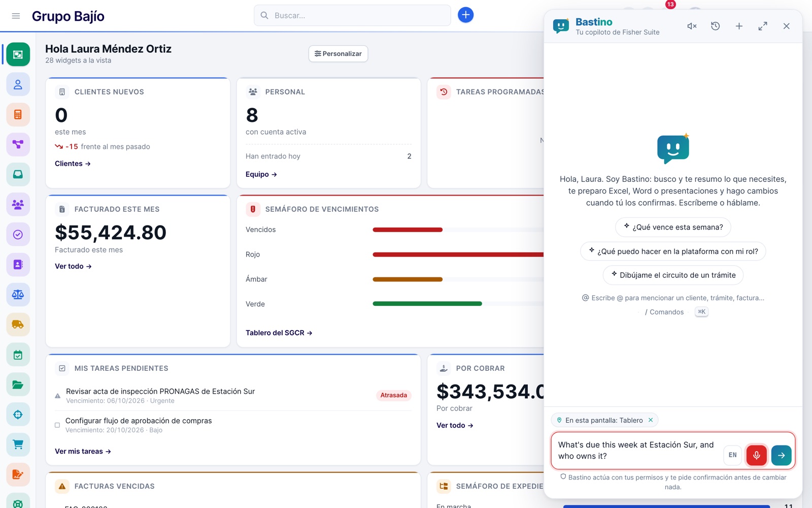This screenshot has width=812, height=508.
Task: Expand the Bastino panel to full size
Action: [x=763, y=26]
